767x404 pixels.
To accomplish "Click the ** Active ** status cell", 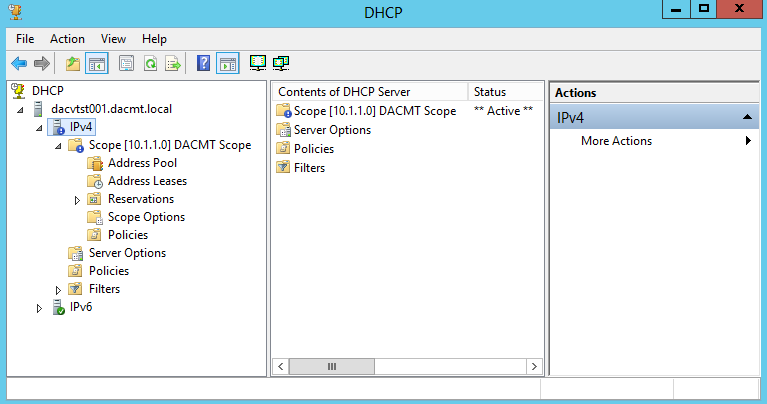I will point(503,111).
